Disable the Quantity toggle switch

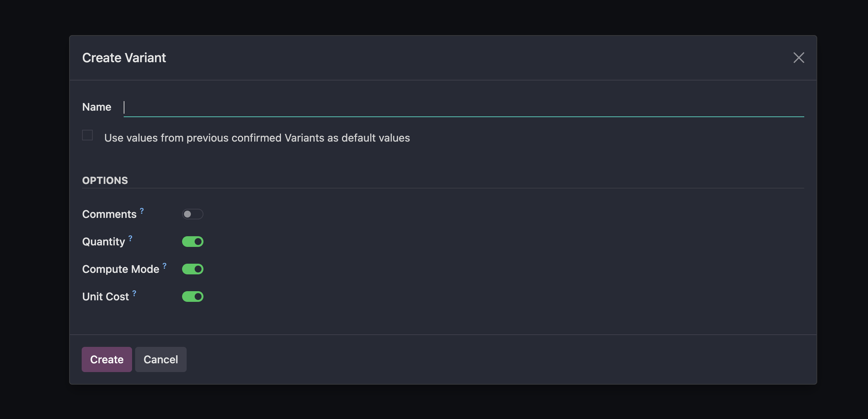[x=193, y=242]
